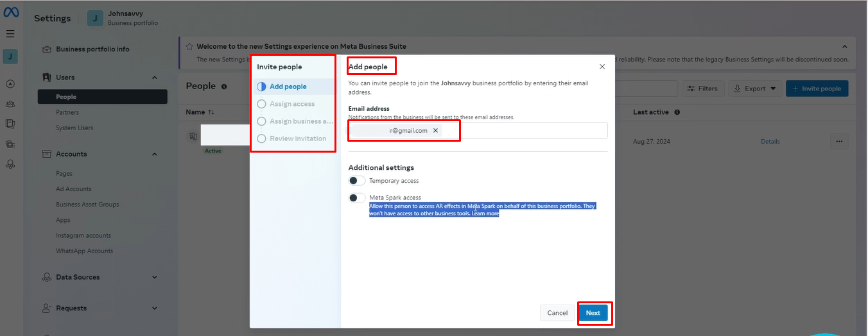Toggle the Meta Spark access switch
The width and height of the screenshot is (868, 336).
tap(357, 197)
